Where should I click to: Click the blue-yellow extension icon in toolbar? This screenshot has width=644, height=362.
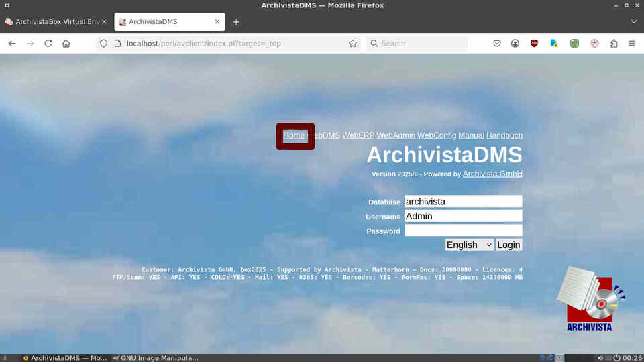pos(553,44)
